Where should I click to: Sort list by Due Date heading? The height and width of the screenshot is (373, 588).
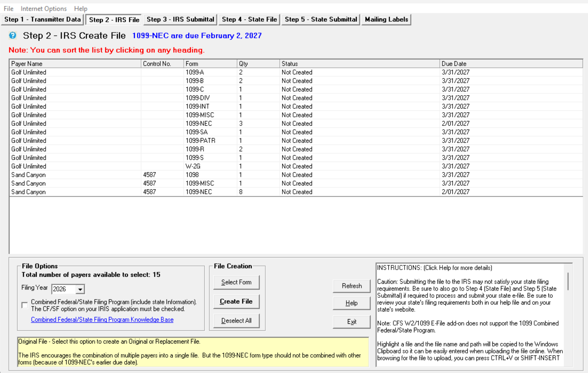(511, 64)
